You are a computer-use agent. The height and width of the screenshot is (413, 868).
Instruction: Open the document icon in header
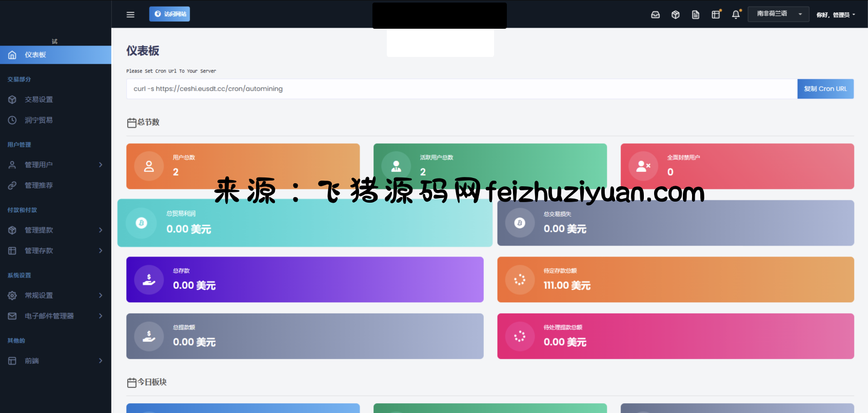point(695,15)
